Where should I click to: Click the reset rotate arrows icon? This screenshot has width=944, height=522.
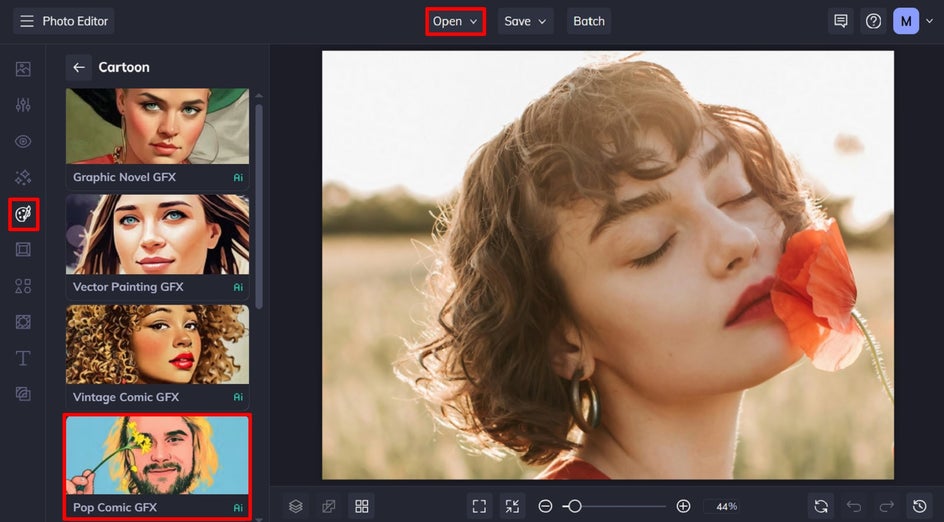click(x=821, y=506)
